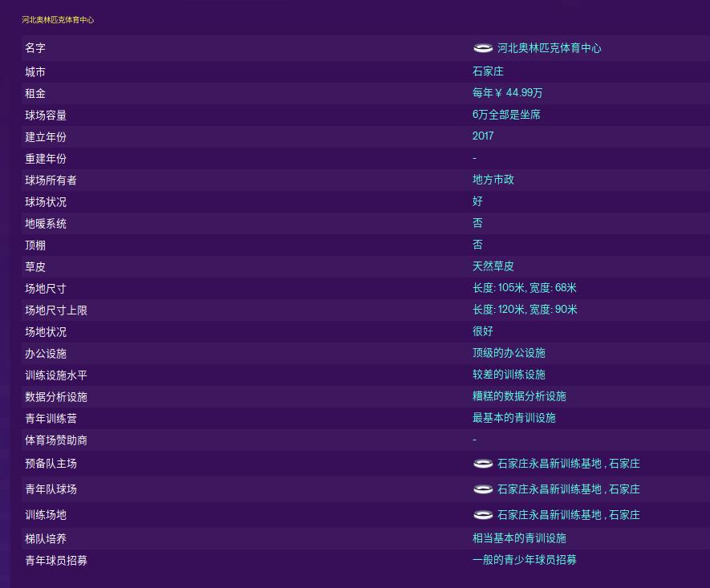Screen dimensions: 710x588
Task: Click the 建立年份 value 2017
Action: (x=483, y=136)
